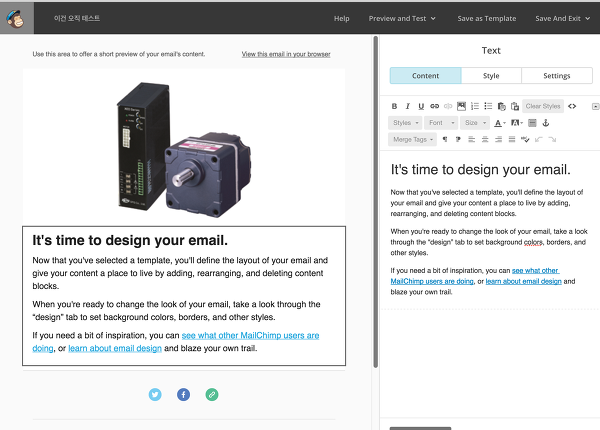Collapse the editor toolbar

point(595,106)
